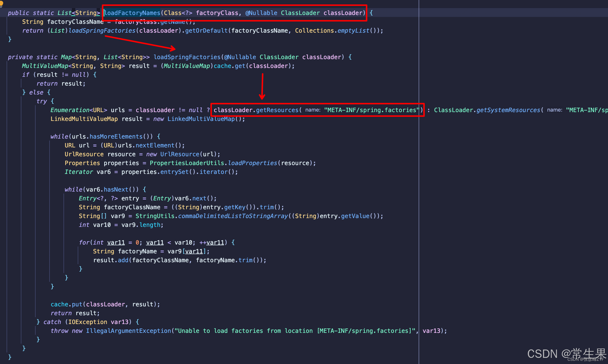Click the cache.get(classLoader) expression
The image size is (608, 364).
(x=253, y=66)
